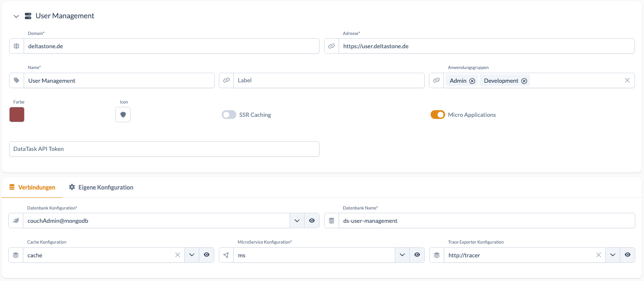View the ms configuration eye icon
Viewport: 644px width, 281px height.
coord(417,255)
